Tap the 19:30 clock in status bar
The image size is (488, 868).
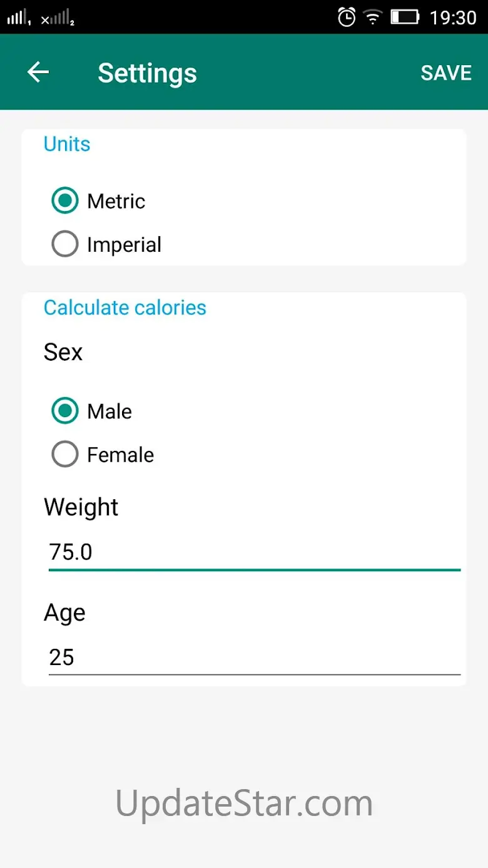[x=452, y=17]
